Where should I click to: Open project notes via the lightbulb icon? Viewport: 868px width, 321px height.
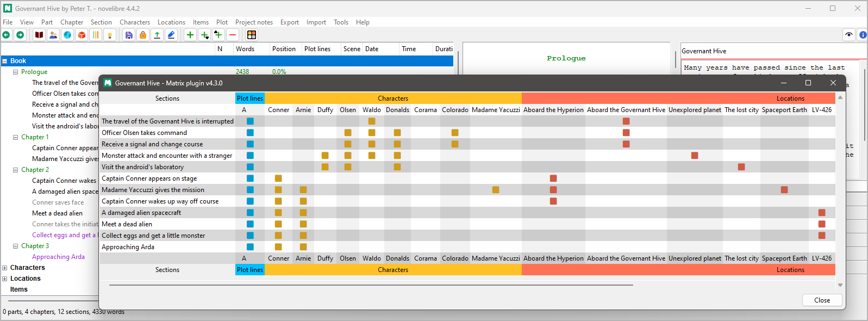(110, 35)
